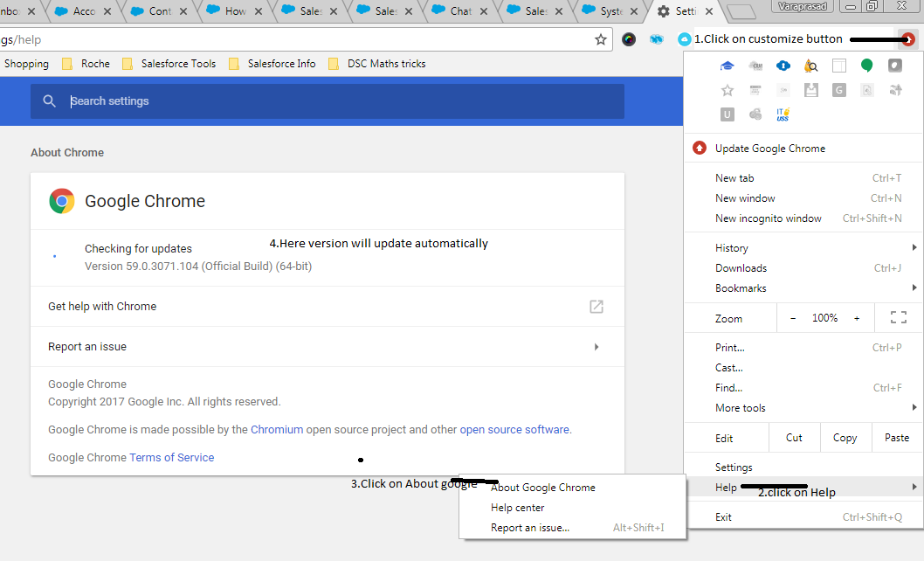Select About Google Chrome in Help submenu
Screen dimensions: 924x561
573,488
